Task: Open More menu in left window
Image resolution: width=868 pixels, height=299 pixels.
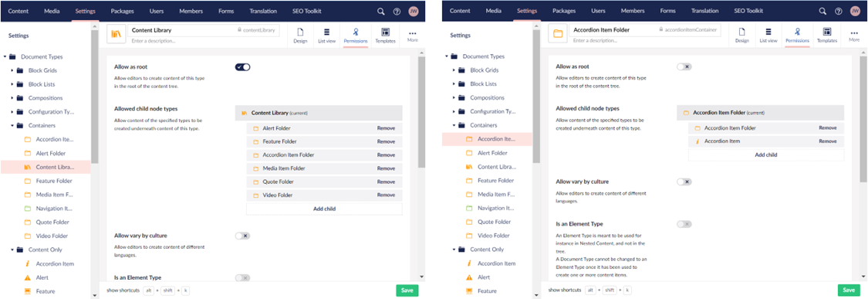Action: (x=413, y=36)
